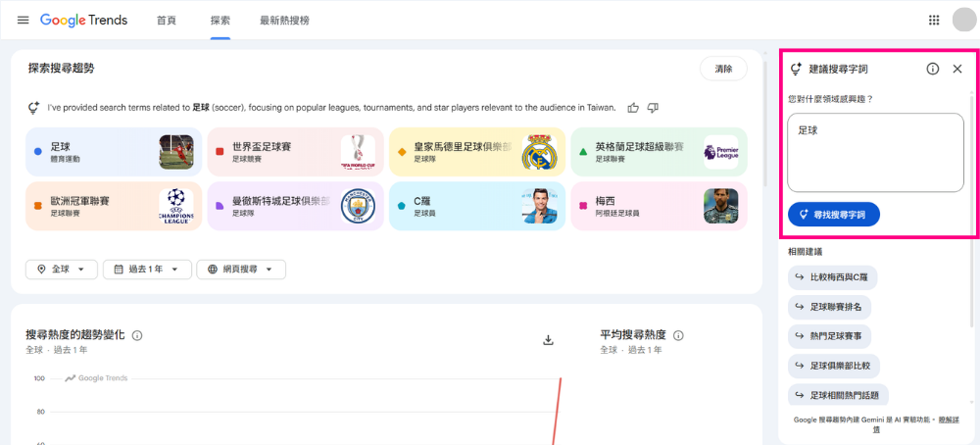Click the sparkle icon beside the suggestion summary
The height and width of the screenshot is (445, 980).
point(34,108)
